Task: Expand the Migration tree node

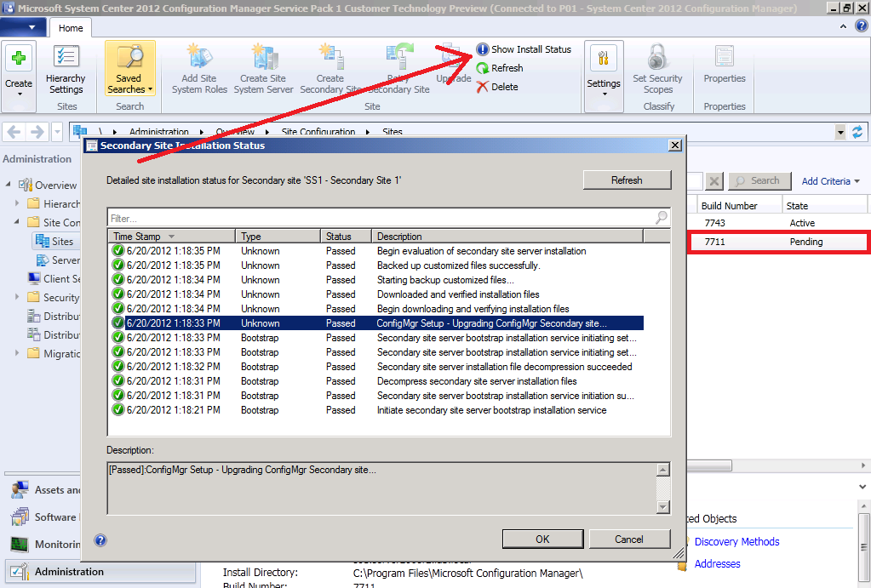Action: tap(17, 353)
